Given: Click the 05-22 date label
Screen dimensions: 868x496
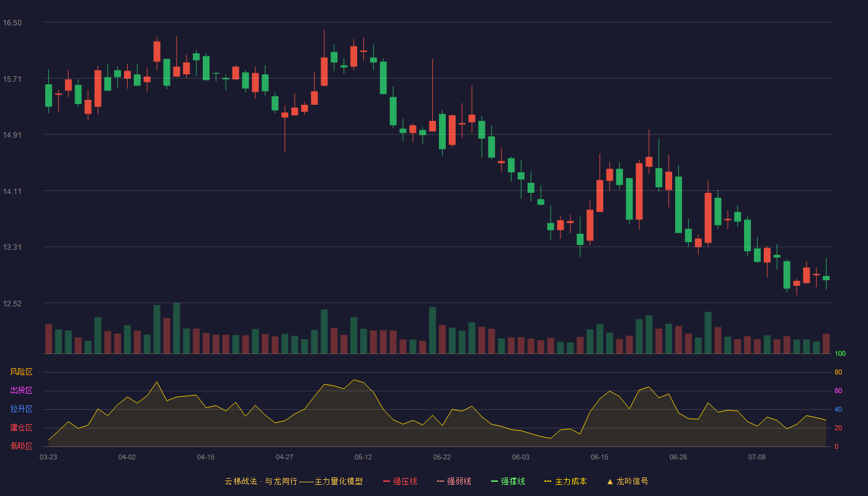Looking at the screenshot, I should point(442,457).
